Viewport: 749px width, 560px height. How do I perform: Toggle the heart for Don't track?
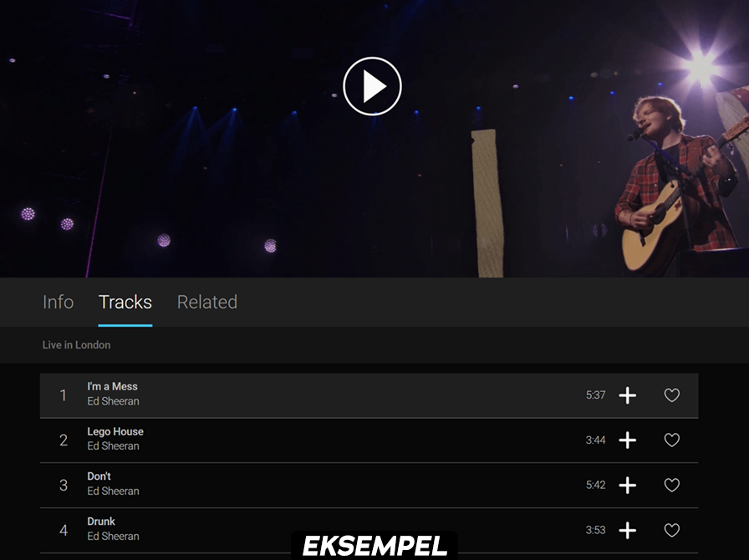click(x=672, y=486)
